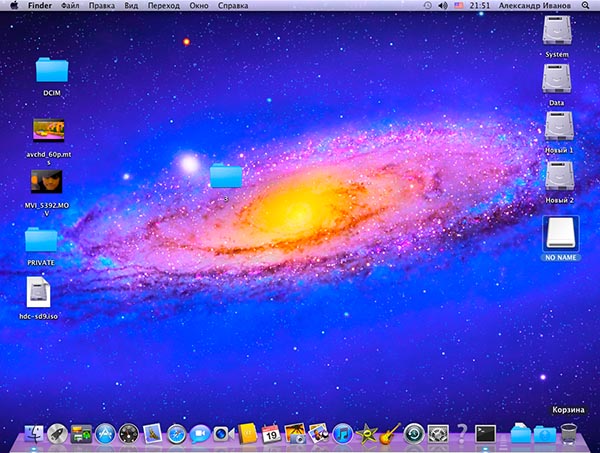Viewport: 600px width, 453px height.
Task: Open the App Store dock icon
Action: point(105,434)
